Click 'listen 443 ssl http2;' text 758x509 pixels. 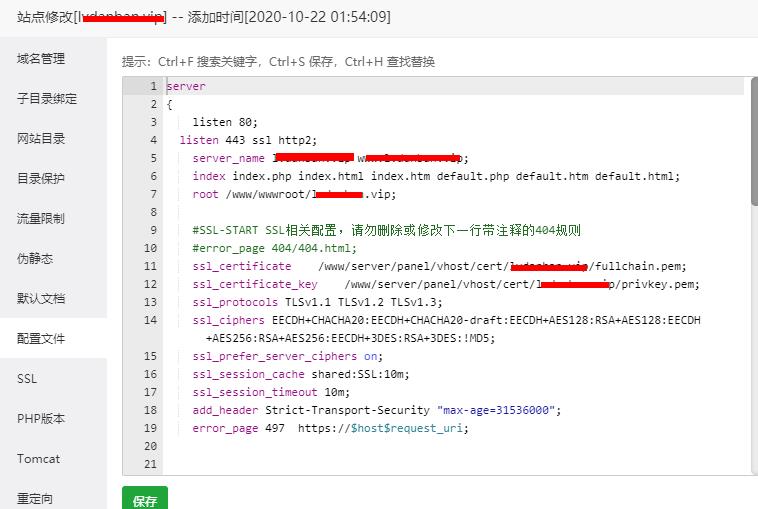tap(248, 140)
